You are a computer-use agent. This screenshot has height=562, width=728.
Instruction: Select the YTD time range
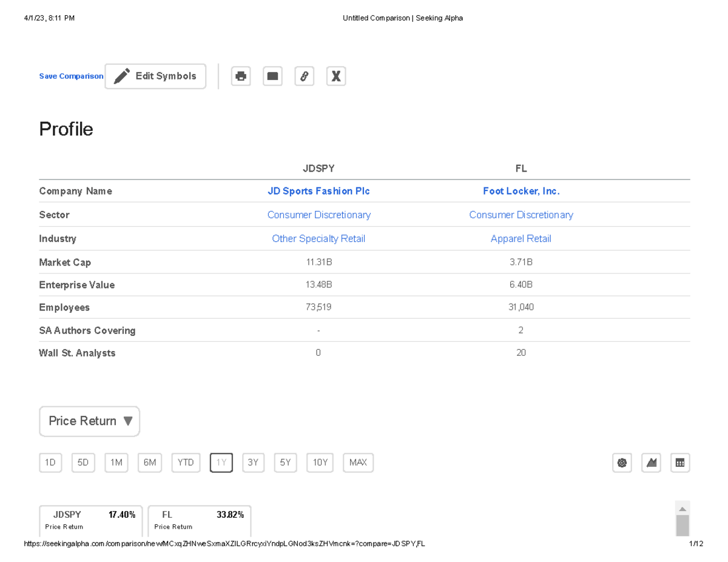(186, 463)
